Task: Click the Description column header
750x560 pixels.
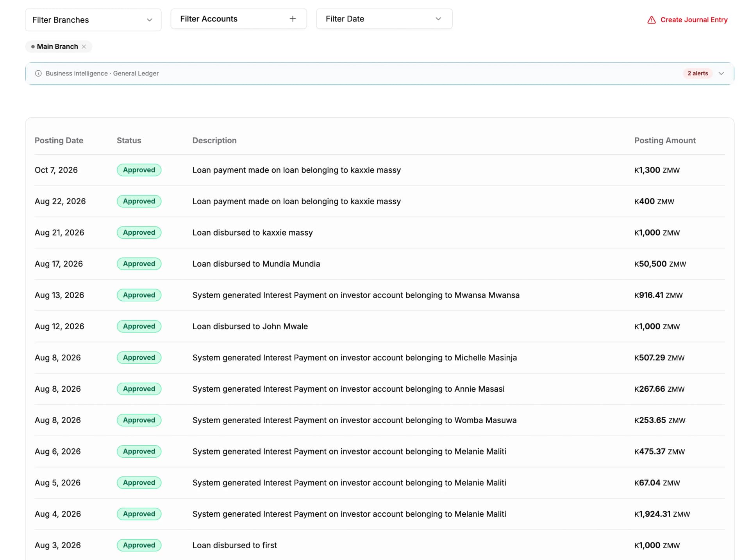Action: (214, 141)
